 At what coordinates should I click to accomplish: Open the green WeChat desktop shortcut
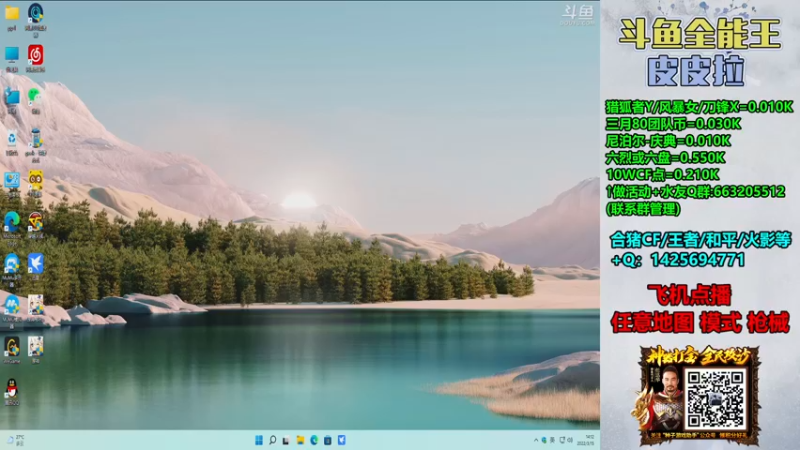point(35,96)
